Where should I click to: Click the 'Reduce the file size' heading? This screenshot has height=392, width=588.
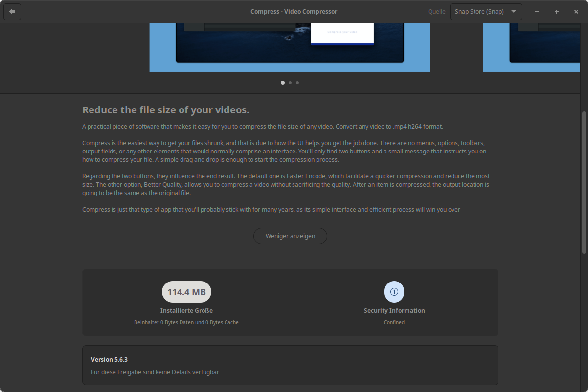tap(166, 110)
